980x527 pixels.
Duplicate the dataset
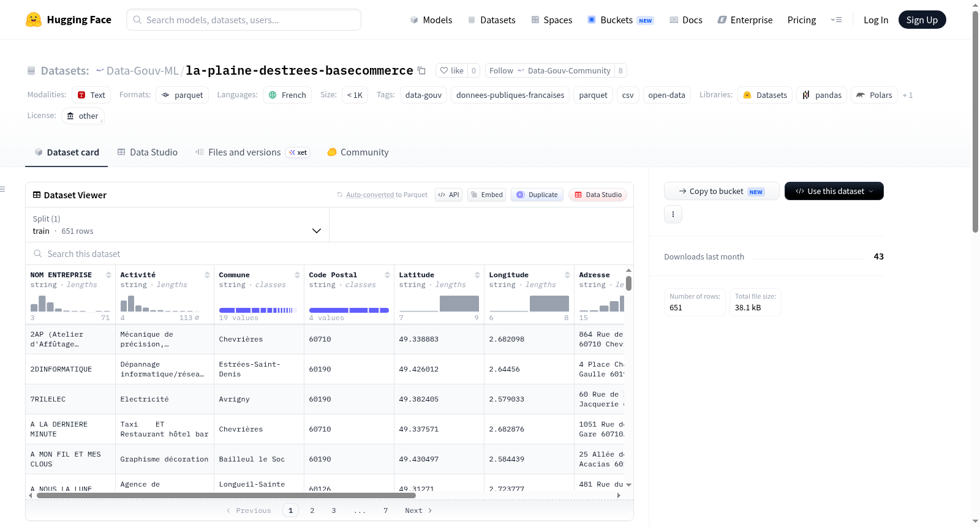click(537, 195)
